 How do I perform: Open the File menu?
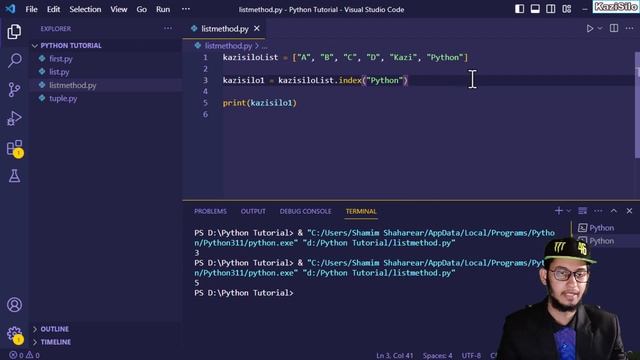coord(31,9)
